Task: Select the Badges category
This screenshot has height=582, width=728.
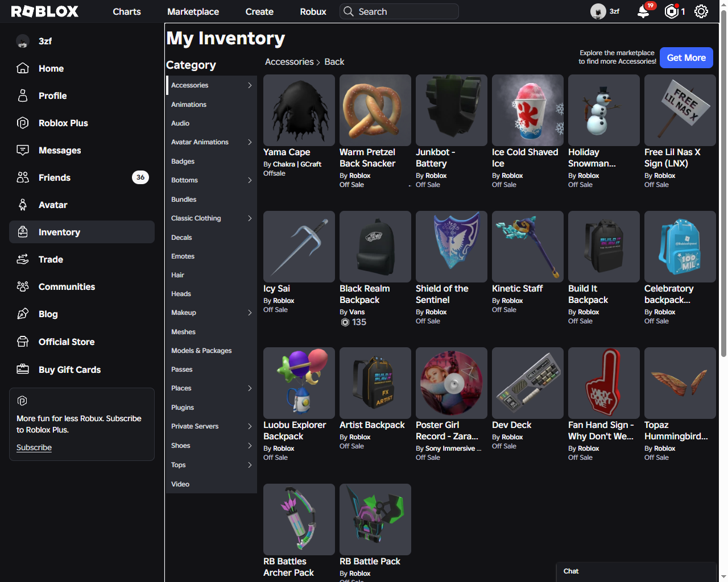Action: pyautogui.click(x=211, y=161)
